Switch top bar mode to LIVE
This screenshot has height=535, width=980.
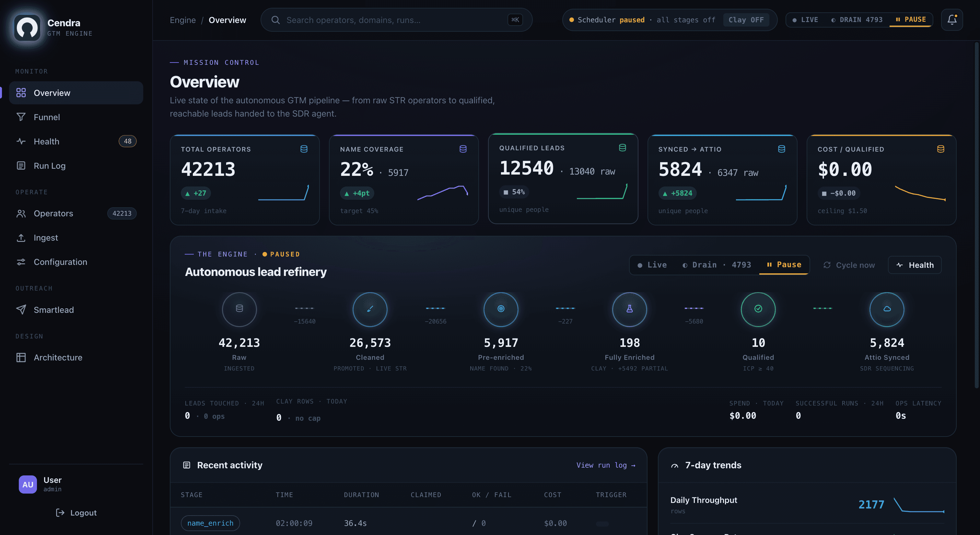805,20
